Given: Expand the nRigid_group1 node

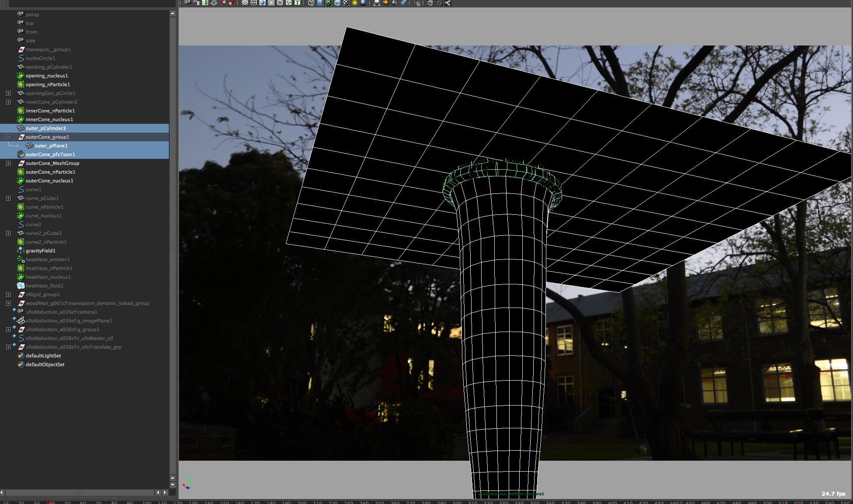Looking at the screenshot, I should (x=8, y=294).
